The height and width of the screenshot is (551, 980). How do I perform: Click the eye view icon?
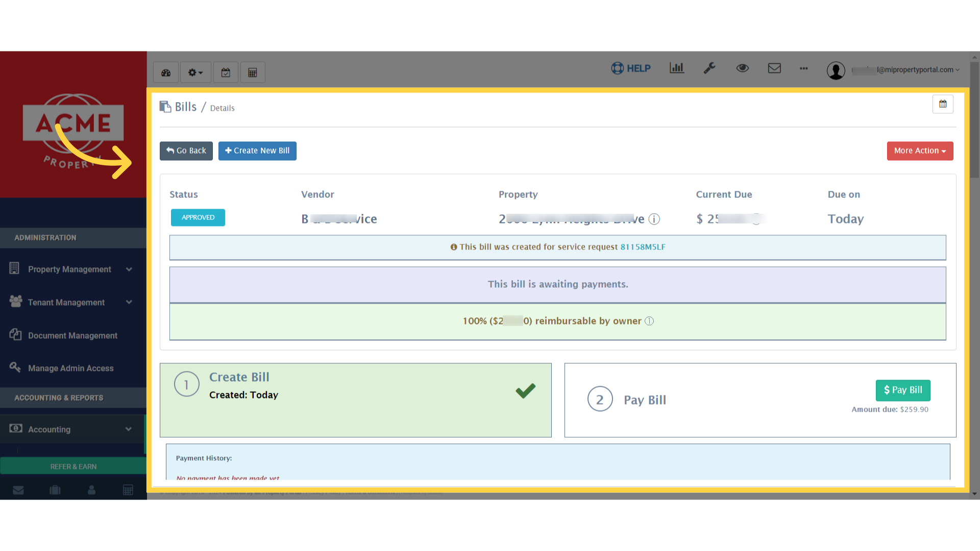[742, 68]
